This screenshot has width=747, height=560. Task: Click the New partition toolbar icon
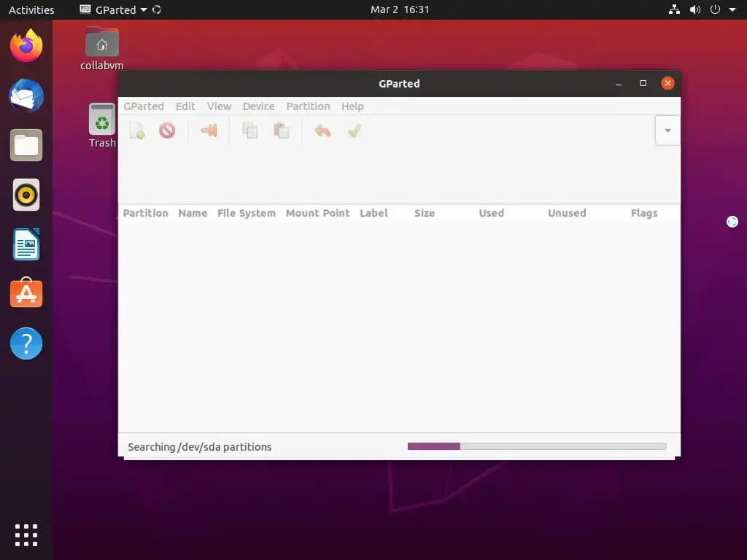click(136, 131)
